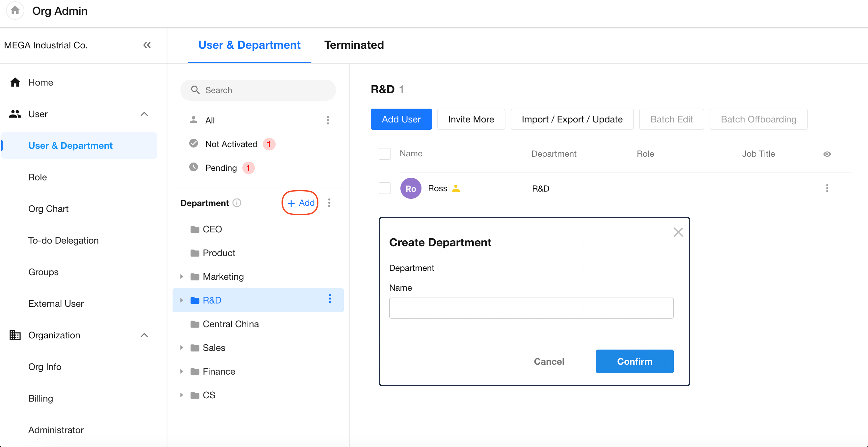Open the three-dot menu next to All
The width and height of the screenshot is (868, 447).
tap(328, 120)
